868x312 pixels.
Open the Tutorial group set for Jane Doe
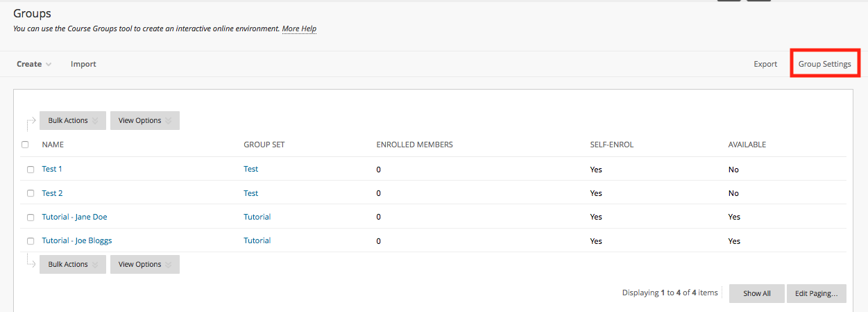coord(257,217)
